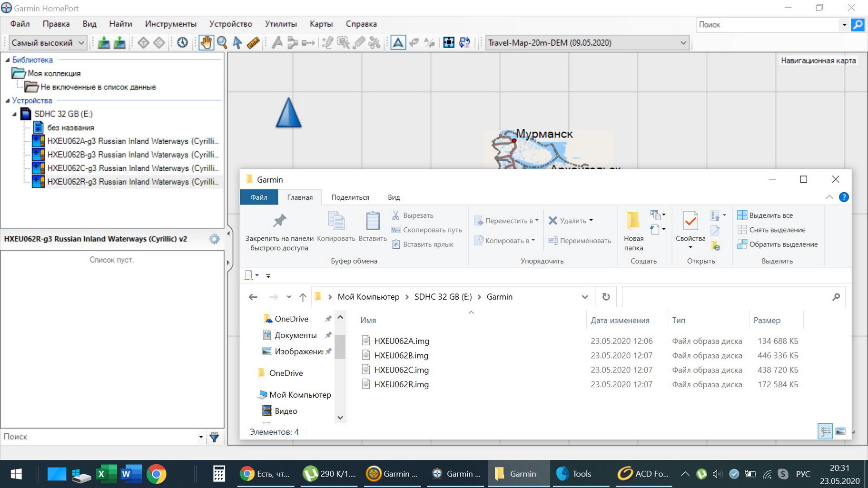Viewport: 868px width, 488px height.
Task: Click the clock icon in HomePort toolbar
Action: click(x=182, y=43)
